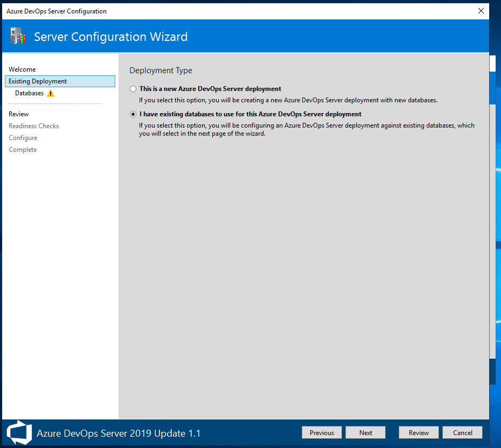Viewport: 501px width, 448px height.
Task: Click the new deployment description text
Action: (x=288, y=100)
